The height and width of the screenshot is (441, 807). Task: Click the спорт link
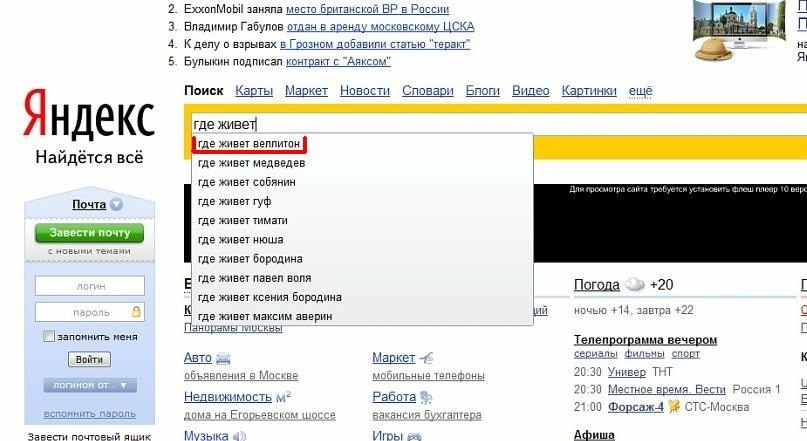coord(686,354)
